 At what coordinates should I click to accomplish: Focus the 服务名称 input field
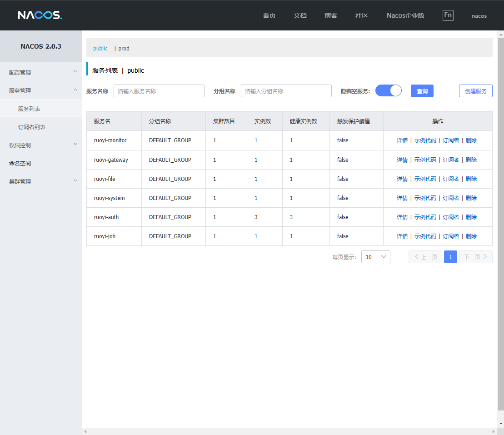pyautogui.click(x=159, y=91)
